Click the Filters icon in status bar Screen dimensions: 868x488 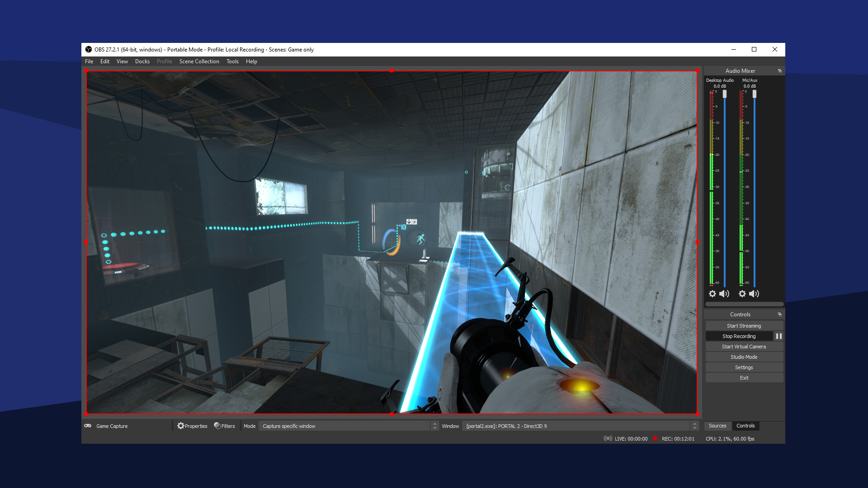217,426
